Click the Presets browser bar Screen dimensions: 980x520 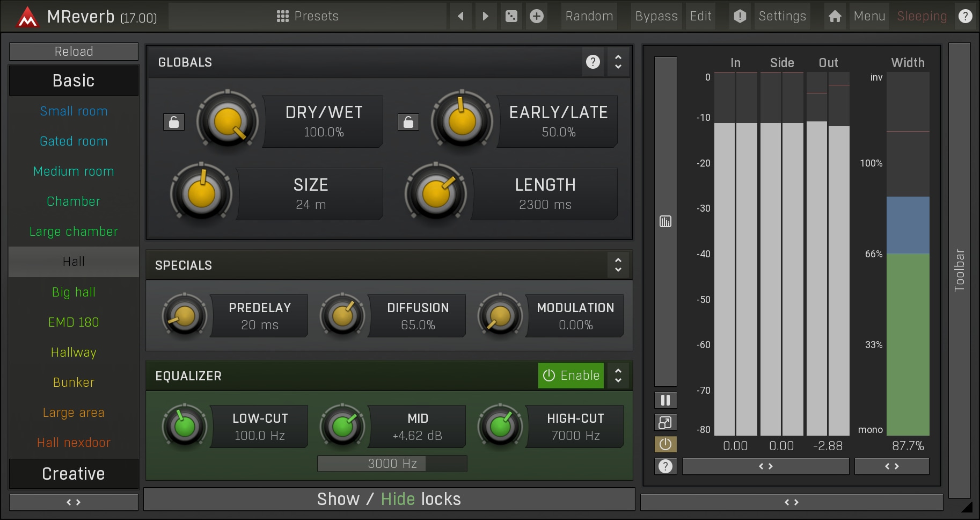308,16
